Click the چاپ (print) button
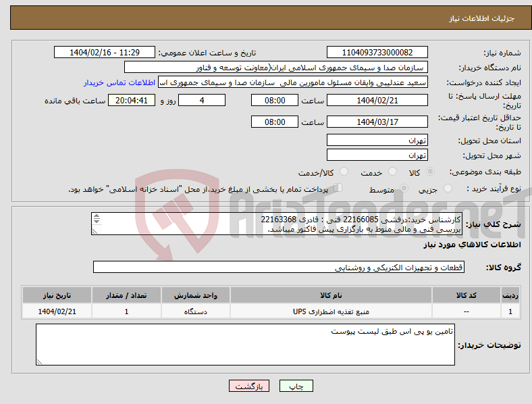 [x=296, y=386]
